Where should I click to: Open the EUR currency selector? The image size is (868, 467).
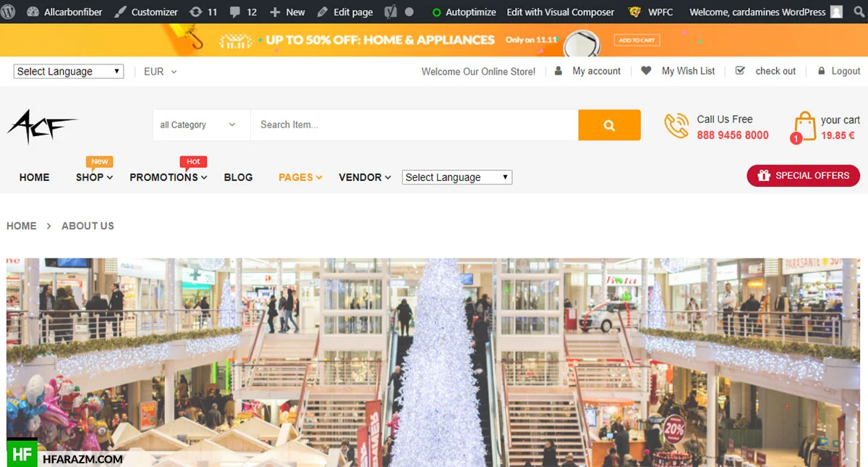[x=160, y=71]
